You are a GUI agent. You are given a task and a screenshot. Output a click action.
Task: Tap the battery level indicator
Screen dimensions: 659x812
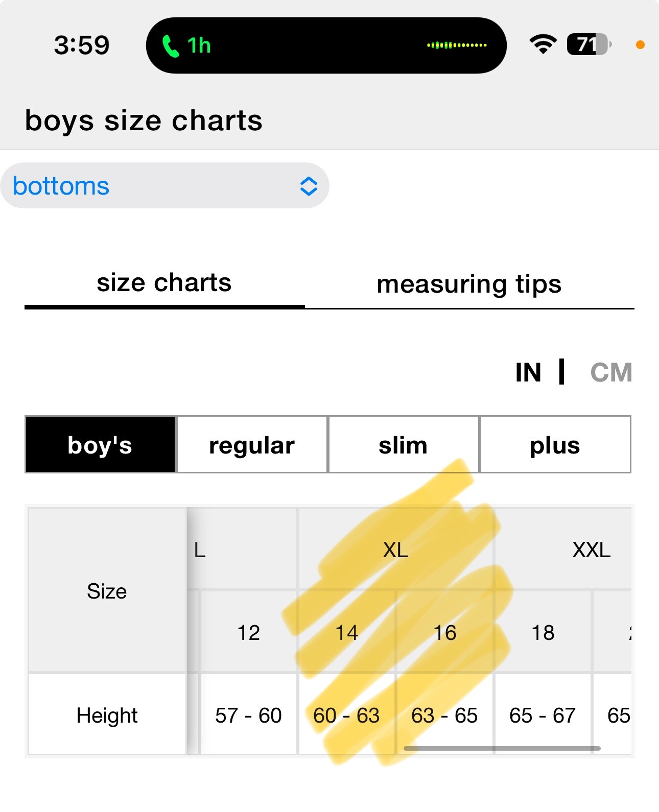[x=589, y=44]
